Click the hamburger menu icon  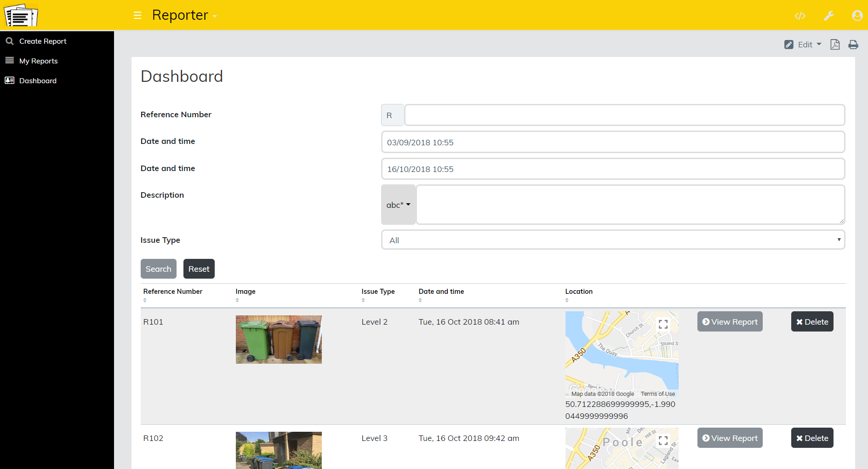(x=137, y=16)
